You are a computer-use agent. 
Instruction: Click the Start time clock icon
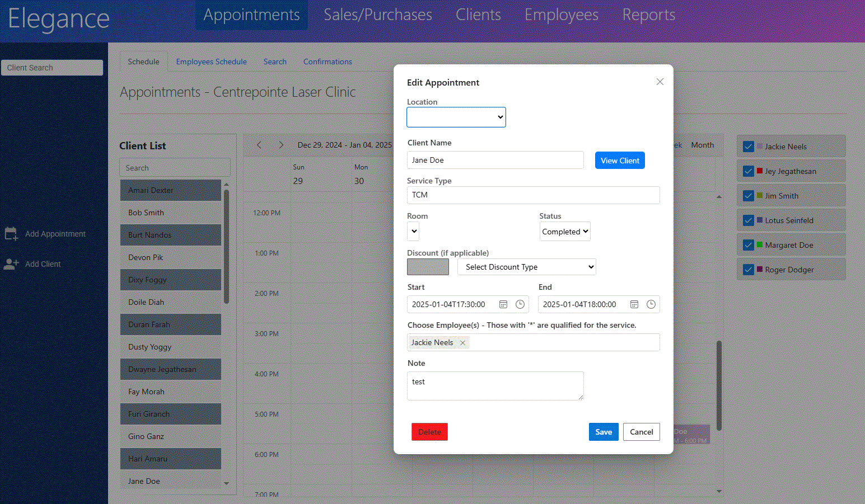tap(520, 304)
